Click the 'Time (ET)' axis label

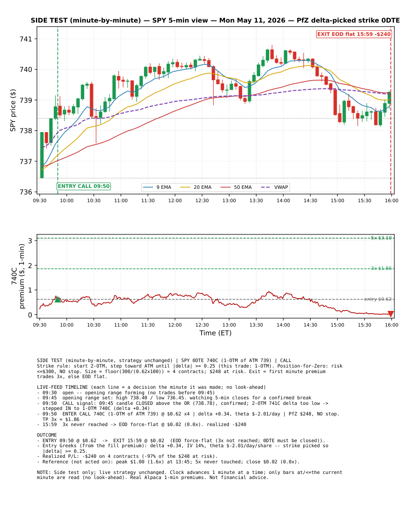click(x=215, y=333)
